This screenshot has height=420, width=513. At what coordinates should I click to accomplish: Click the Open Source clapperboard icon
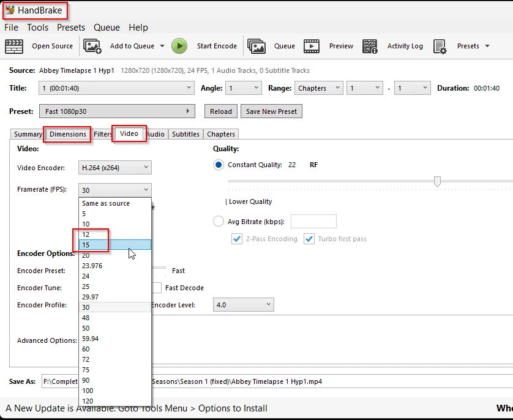point(14,46)
